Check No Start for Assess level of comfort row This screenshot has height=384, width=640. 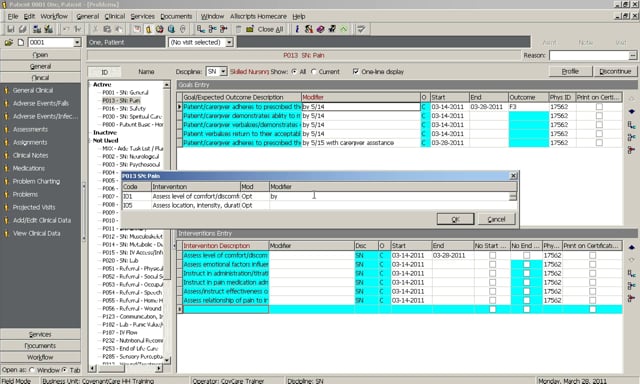pos(493,255)
